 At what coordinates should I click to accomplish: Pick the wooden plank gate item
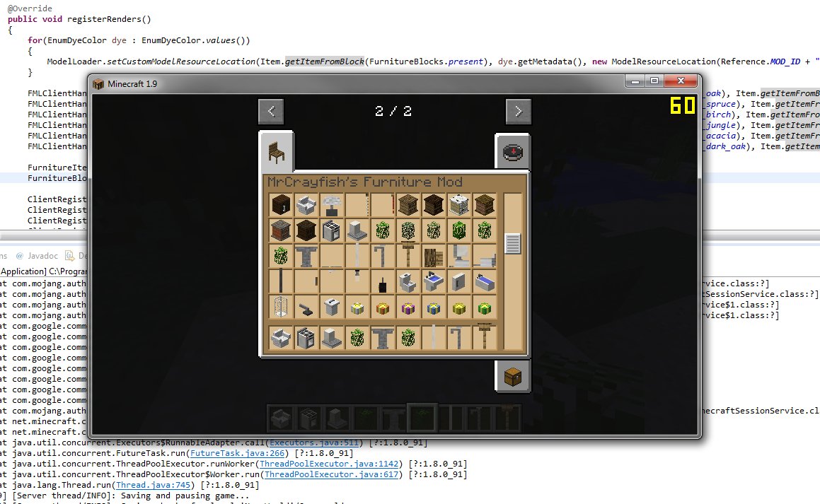(433, 256)
